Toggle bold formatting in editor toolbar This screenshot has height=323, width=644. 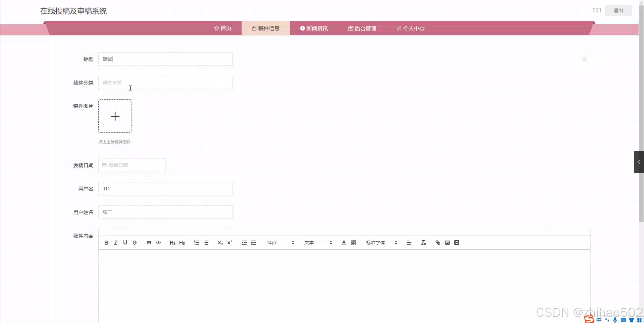pos(106,243)
